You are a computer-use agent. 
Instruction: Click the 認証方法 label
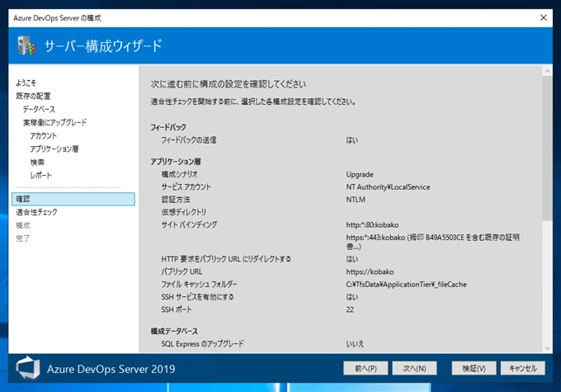coord(176,200)
